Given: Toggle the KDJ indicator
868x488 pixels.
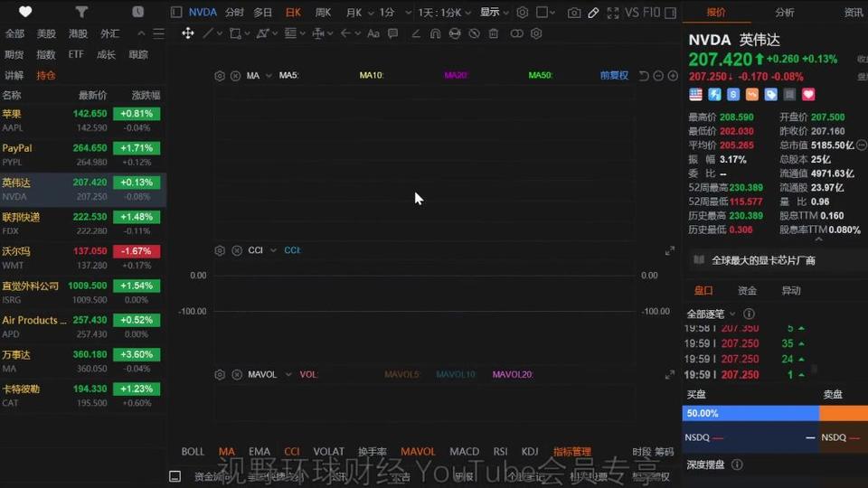Looking at the screenshot, I should (530, 452).
